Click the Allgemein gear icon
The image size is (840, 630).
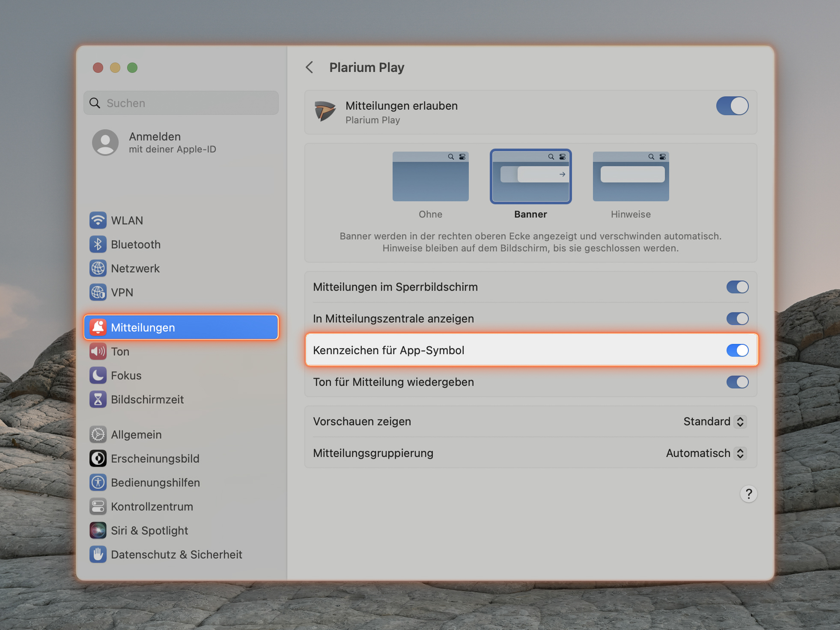tap(98, 434)
